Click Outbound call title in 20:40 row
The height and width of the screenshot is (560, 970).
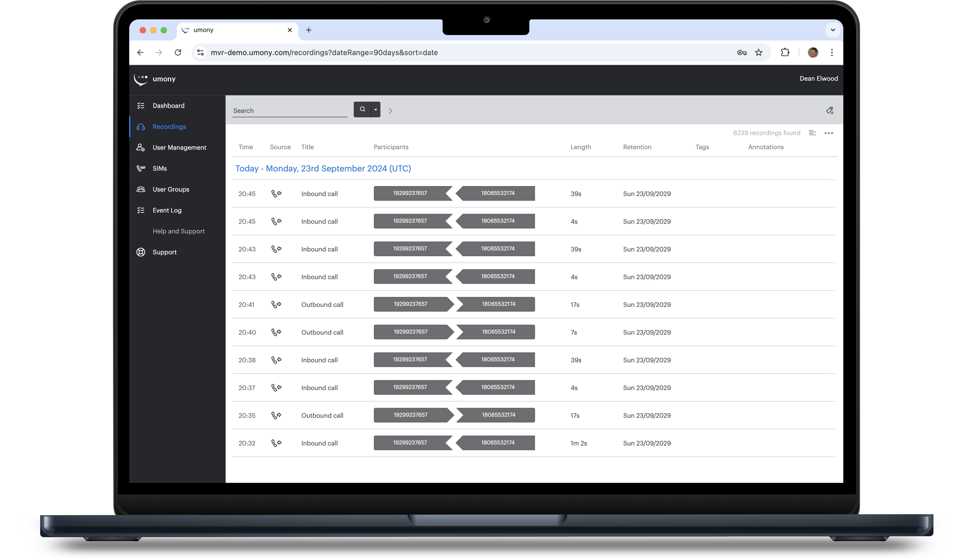click(322, 332)
